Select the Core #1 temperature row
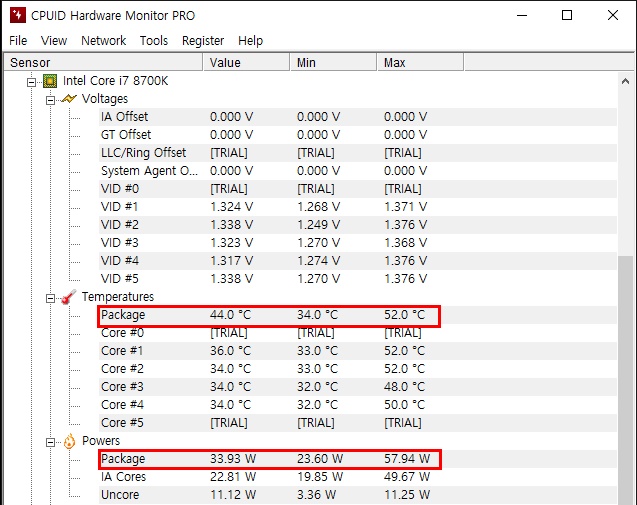This screenshot has width=637, height=505. 358,351
